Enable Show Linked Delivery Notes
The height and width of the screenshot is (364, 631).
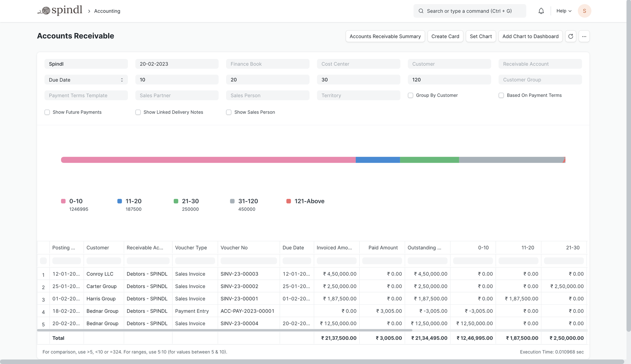point(138,112)
